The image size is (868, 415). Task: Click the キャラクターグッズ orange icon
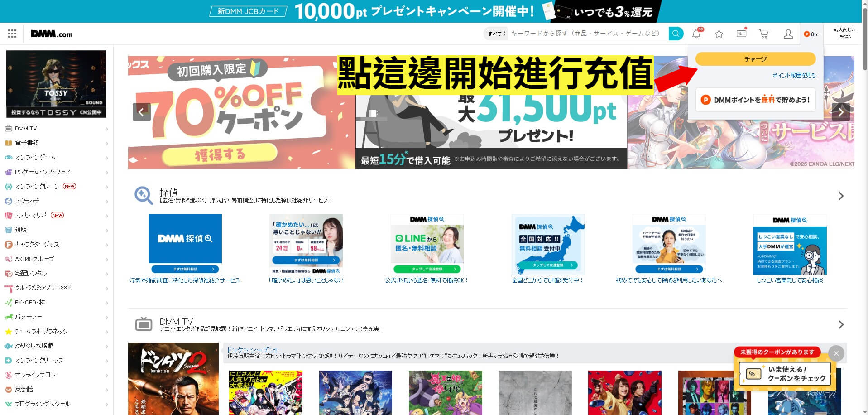[8, 245]
